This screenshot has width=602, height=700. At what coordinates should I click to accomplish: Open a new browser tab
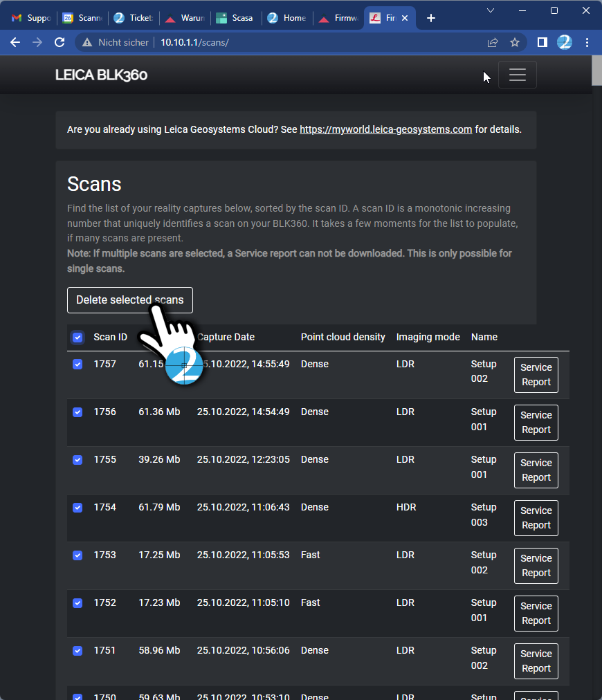(431, 18)
